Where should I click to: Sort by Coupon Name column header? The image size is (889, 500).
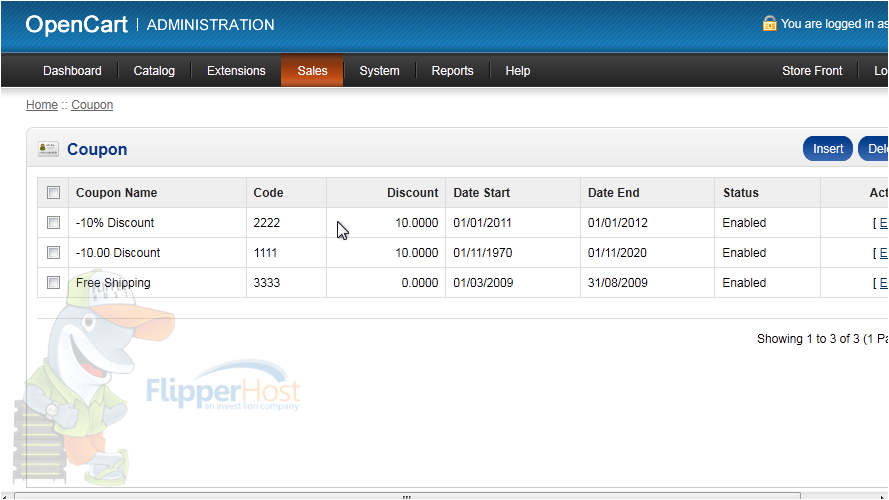[x=116, y=193]
